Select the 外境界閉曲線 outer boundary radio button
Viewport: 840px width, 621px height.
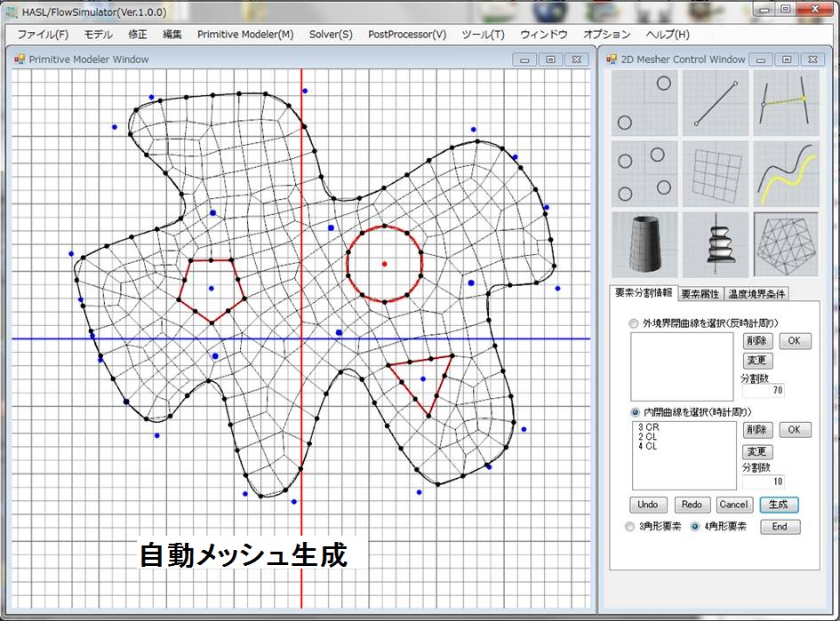tap(634, 323)
